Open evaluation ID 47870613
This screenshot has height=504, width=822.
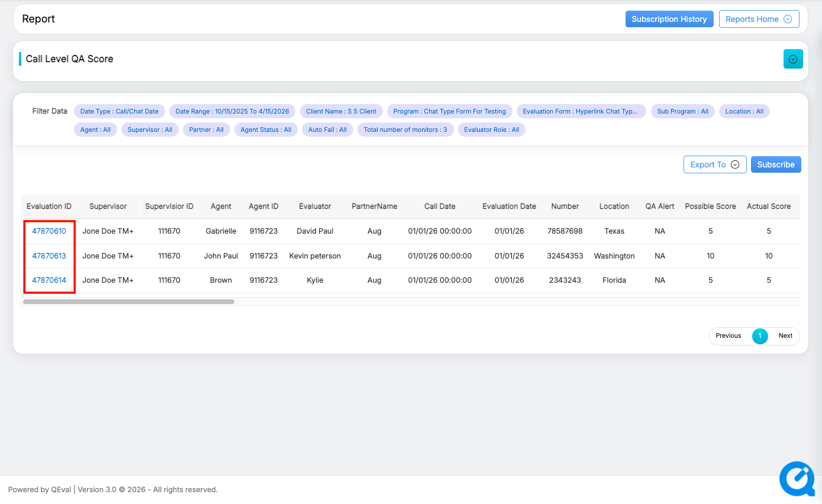(49, 256)
